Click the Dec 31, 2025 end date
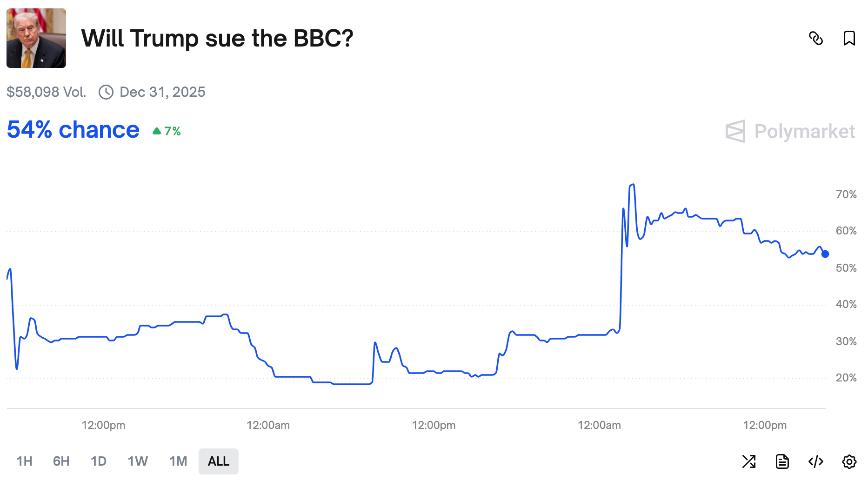Viewport: 868px width, 481px height. click(x=162, y=92)
